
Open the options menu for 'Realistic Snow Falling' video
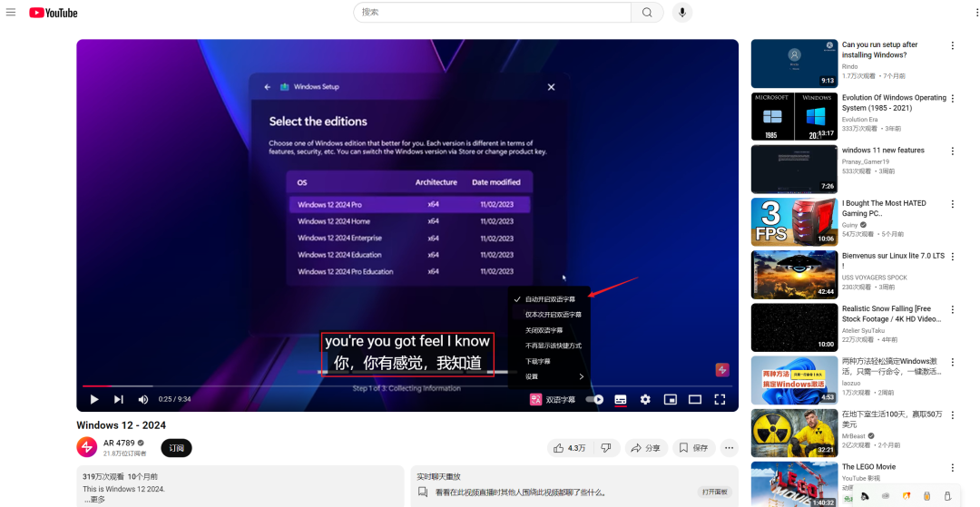953,309
